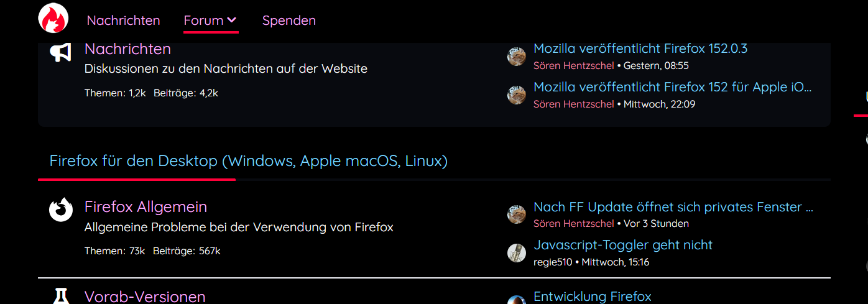Open thread Javascript-Toggler geht nicht

(x=623, y=245)
